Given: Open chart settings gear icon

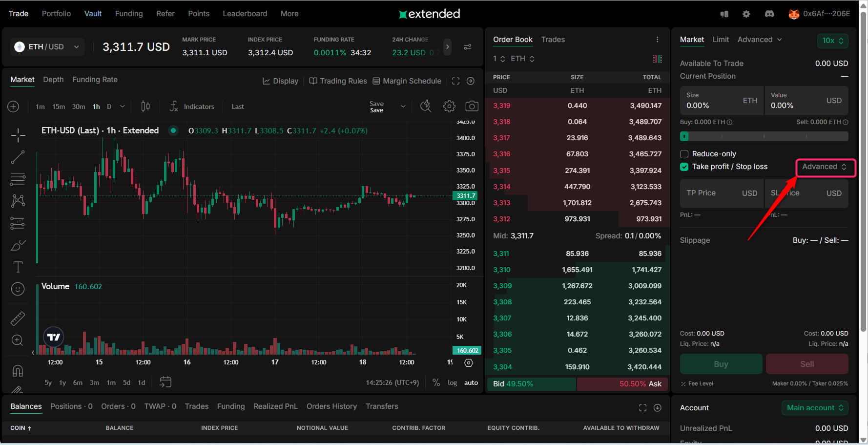Looking at the screenshot, I should (449, 106).
